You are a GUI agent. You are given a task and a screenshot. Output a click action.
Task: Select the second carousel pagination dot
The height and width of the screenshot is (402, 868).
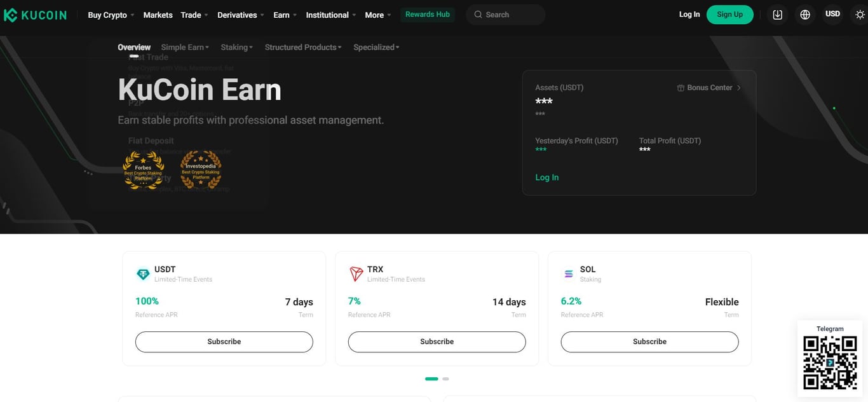point(445,378)
